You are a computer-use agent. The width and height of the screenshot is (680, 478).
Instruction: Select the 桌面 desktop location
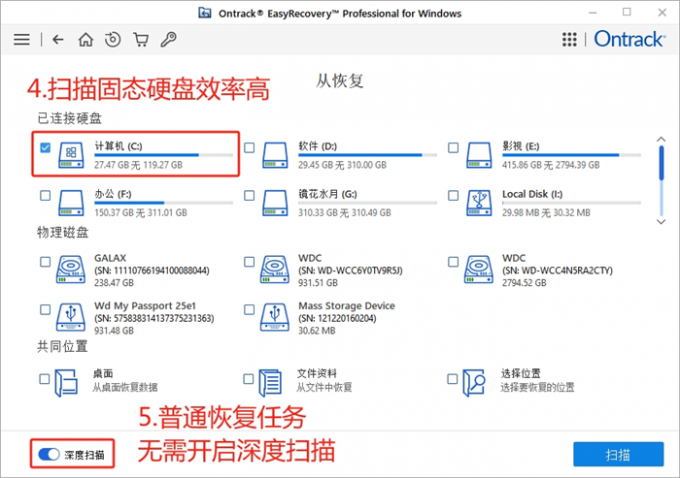45,379
